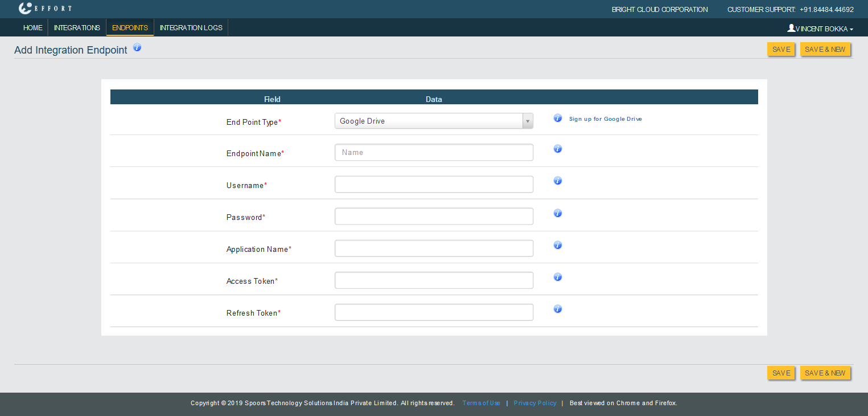The height and width of the screenshot is (416, 868).
Task: Click the info icon next to Password field
Action: (x=558, y=213)
